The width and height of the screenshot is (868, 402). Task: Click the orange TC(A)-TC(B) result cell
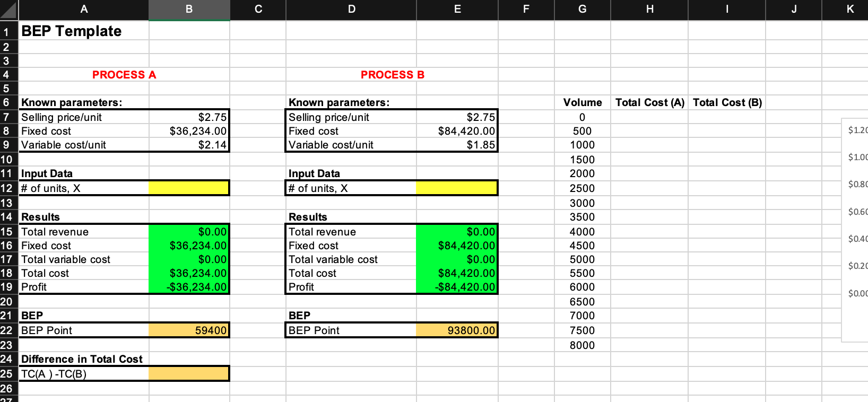(189, 374)
